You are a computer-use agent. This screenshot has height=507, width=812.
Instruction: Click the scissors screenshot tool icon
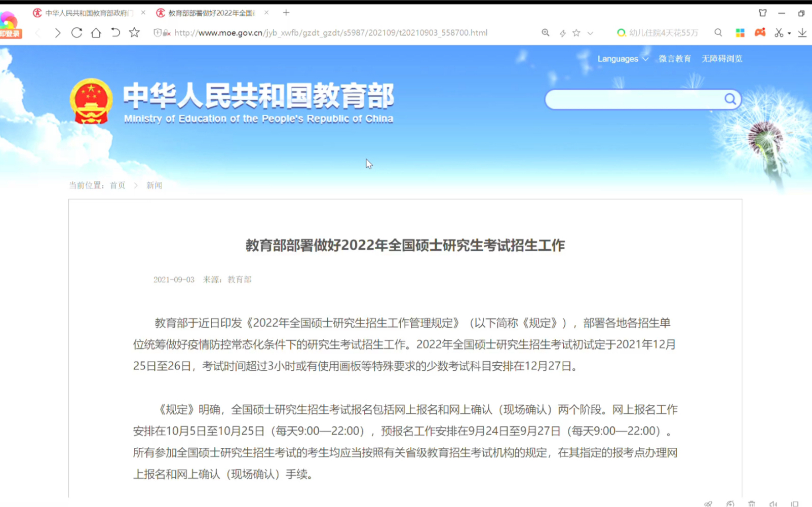(x=779, y=33)
